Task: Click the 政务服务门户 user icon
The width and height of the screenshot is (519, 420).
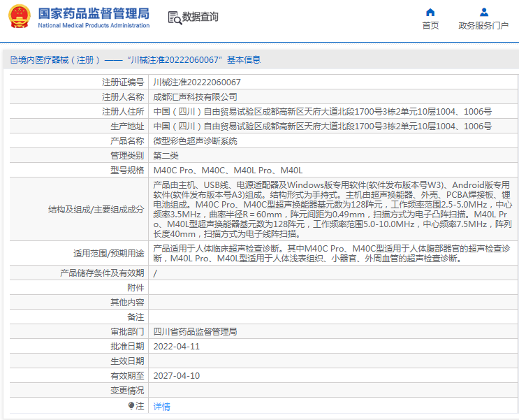Action: tap(483, 13)
